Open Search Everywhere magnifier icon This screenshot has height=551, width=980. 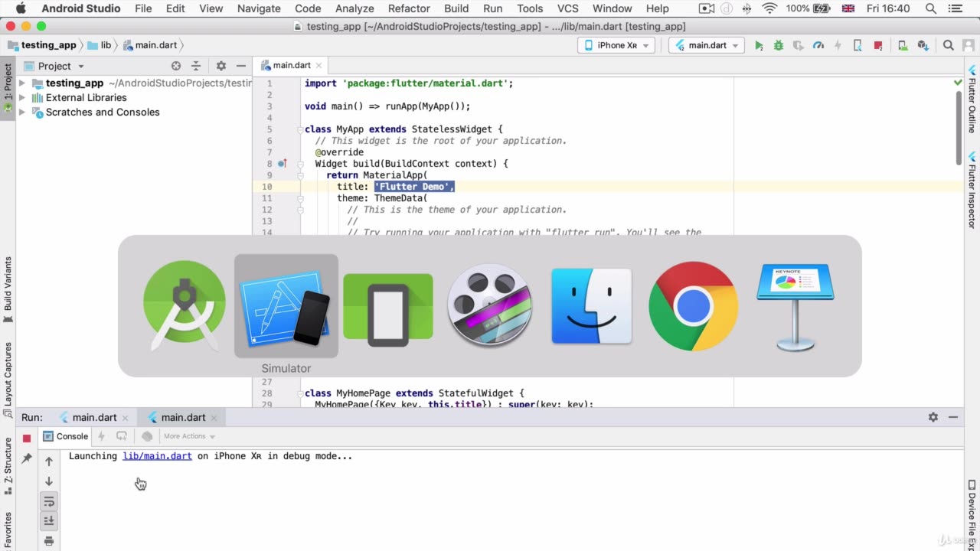click(x=948, y=45)
